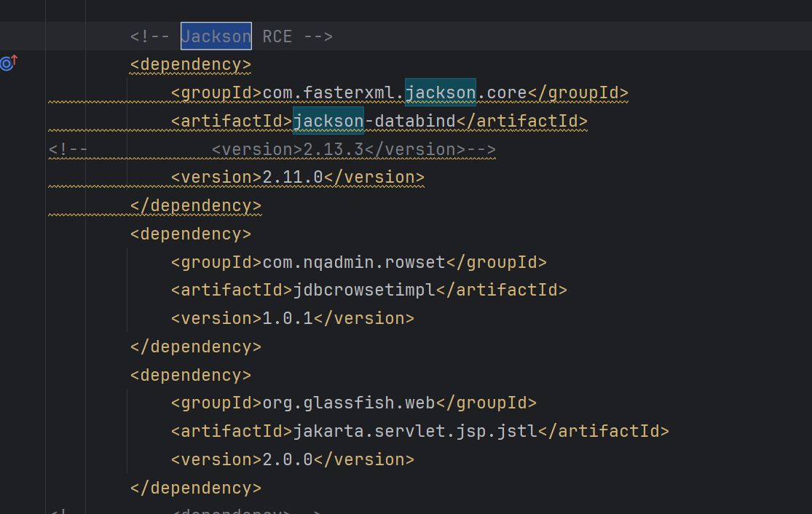
Task: Click the version number 1.0.1
Action: 288,319
